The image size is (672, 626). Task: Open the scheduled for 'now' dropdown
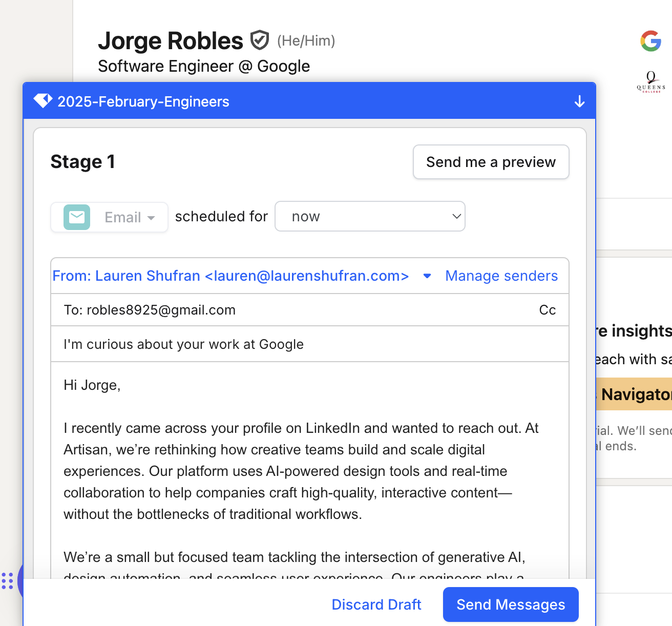[370, 216]
